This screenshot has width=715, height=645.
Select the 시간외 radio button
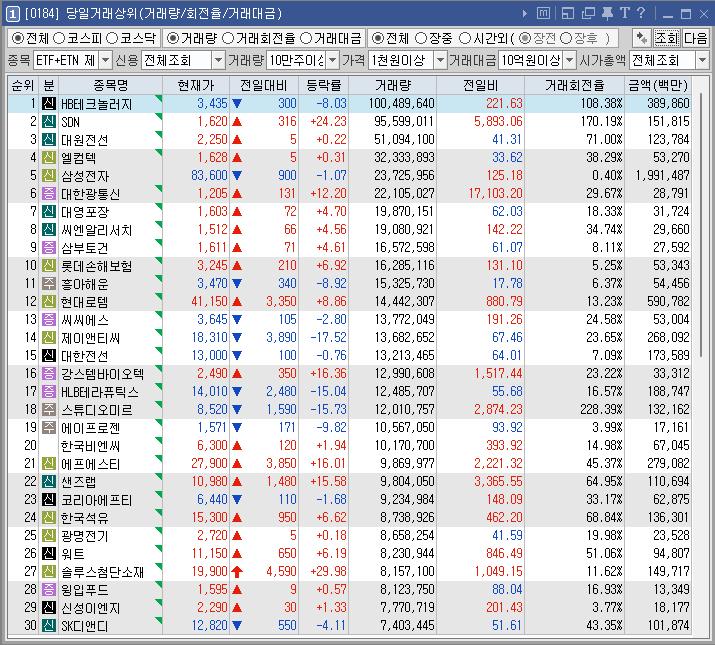pos(464,38)
